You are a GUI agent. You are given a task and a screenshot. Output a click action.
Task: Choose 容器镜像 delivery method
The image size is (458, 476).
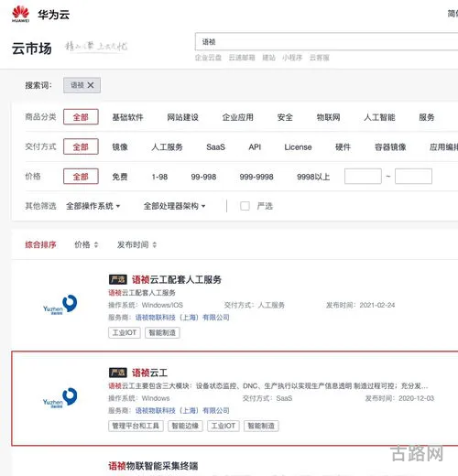click(x=390, y=147)
